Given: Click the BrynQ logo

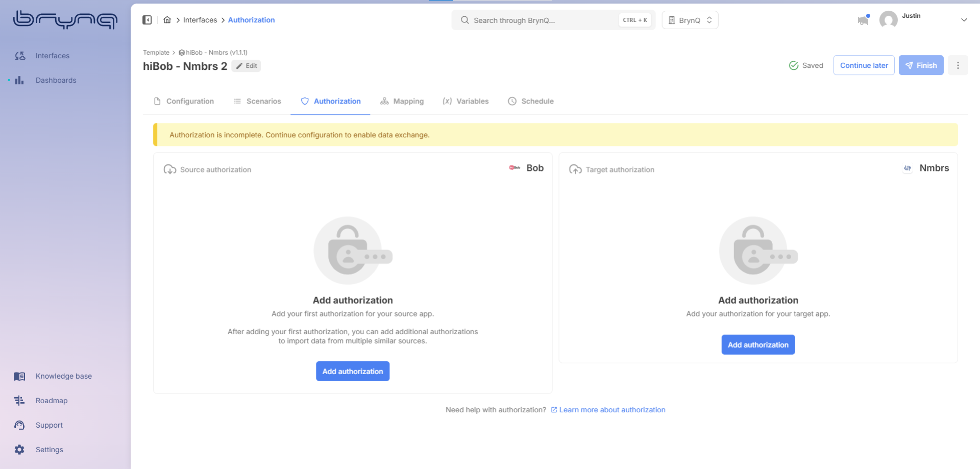Looking at the screenshot, I should tap(65, 20).
